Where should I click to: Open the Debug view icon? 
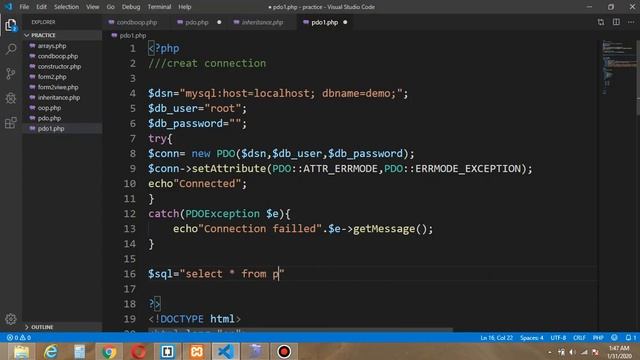click(11, 98)
